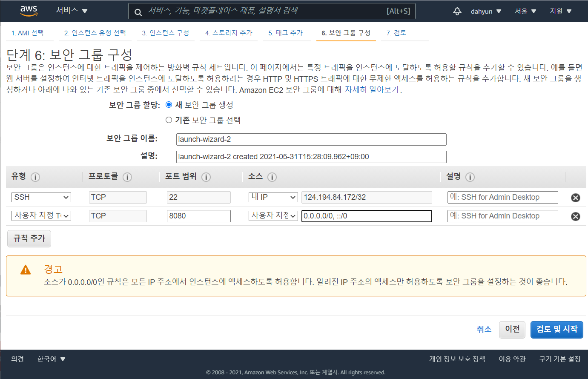Click the 8080 row TCP protocol field
Image resolution: width=588 pixels, height=379 pixels.
click(x=118, y=216)
